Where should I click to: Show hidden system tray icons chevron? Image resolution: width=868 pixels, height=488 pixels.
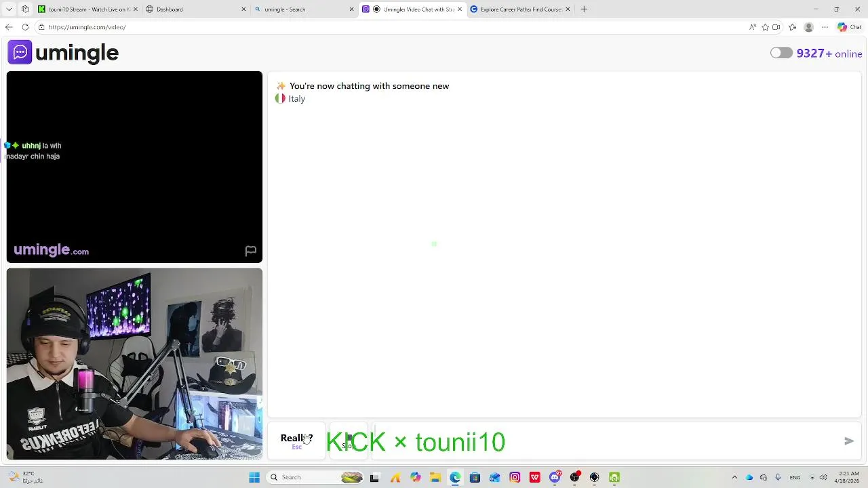(734, 477)
